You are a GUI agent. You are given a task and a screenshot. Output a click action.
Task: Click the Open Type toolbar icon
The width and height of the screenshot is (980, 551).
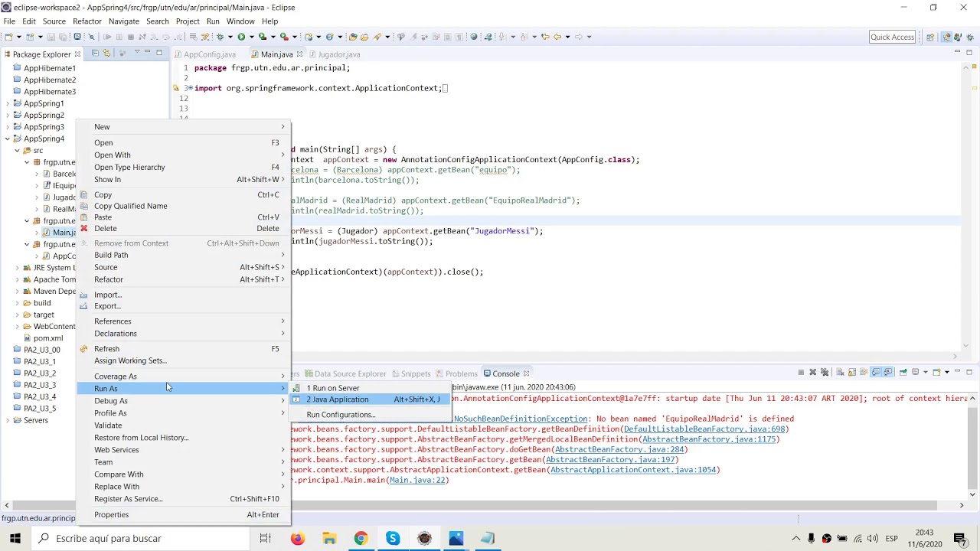coord(352,37)
